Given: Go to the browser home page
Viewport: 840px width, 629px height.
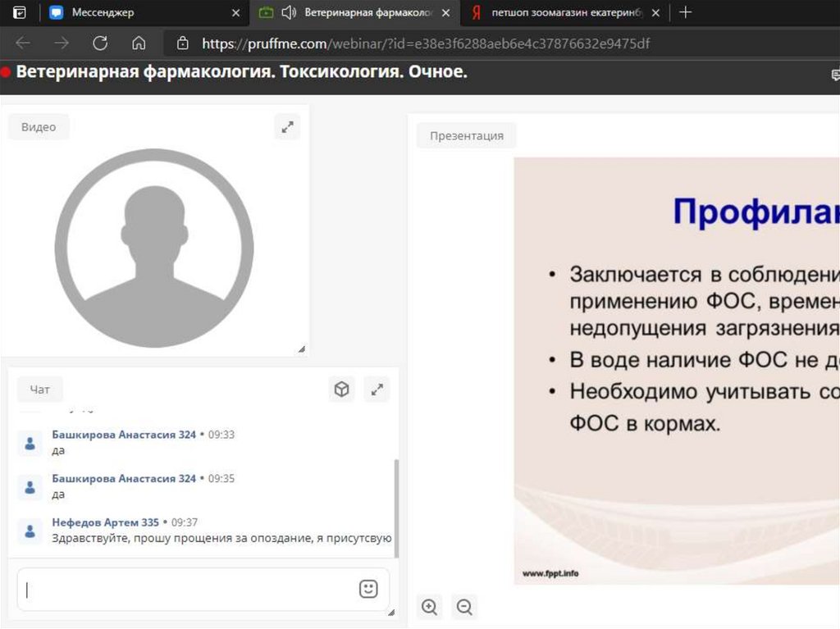Looking at the screenshot, I should 139,43.
